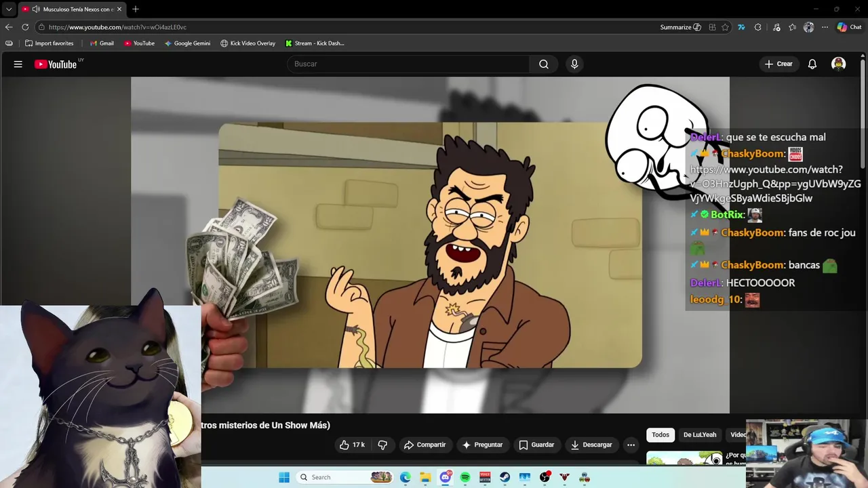868x488 pixels.
Task: Click the Buscar search input field
Action: point(408,64)
